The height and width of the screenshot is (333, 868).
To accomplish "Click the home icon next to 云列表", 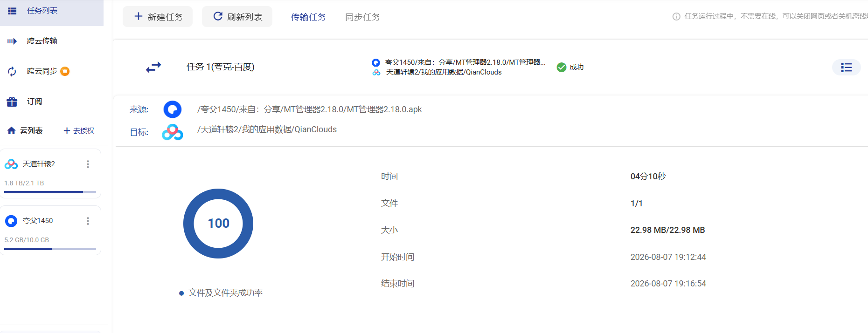I will (x=12, y=130).
